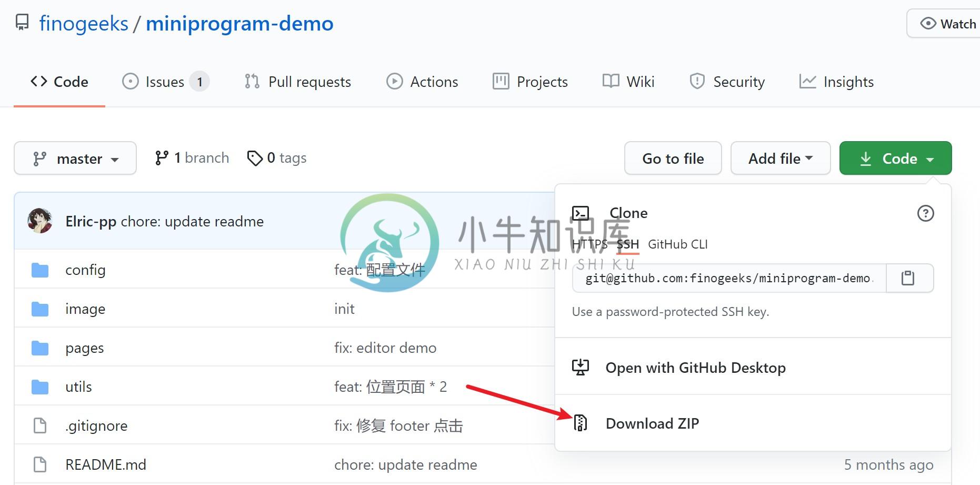
Task: Click the 5 months ago timestamp
Action: coord(888,465)
